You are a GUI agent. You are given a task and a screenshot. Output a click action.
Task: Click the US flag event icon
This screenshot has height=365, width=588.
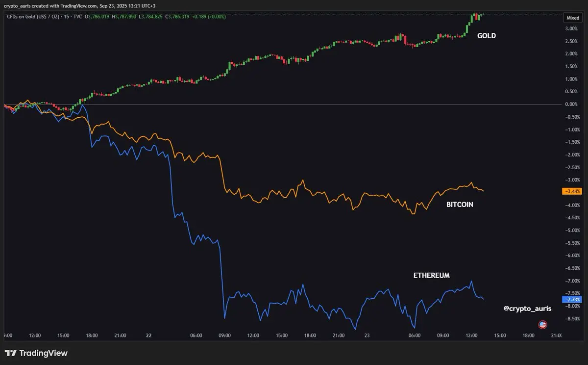tap(542, 324)
